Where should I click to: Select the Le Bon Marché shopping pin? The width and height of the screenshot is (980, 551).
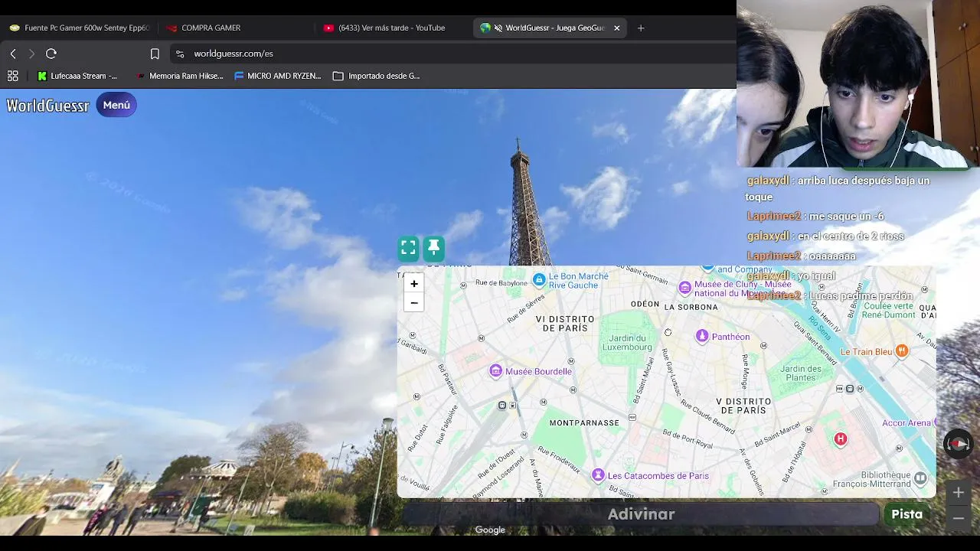click(x=539, y=280)
